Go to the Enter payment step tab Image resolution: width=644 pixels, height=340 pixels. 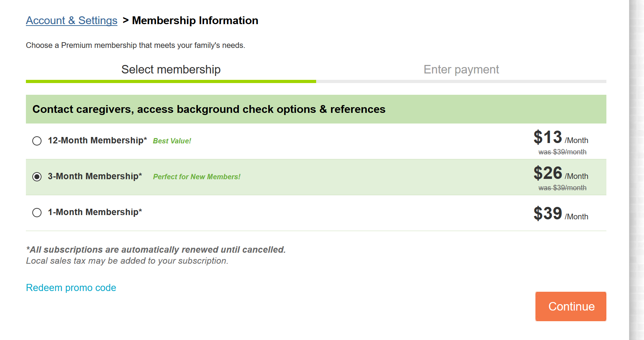461,70
